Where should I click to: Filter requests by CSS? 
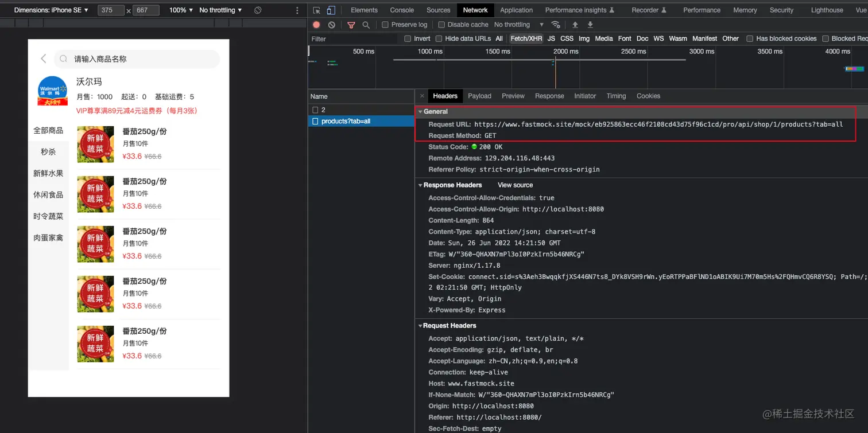click(567, 38)
